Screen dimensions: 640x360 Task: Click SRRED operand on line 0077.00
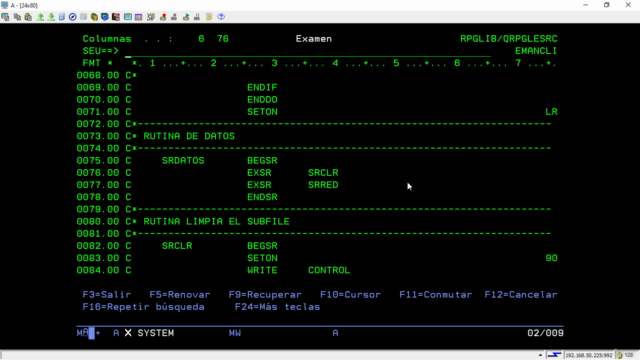323,185
